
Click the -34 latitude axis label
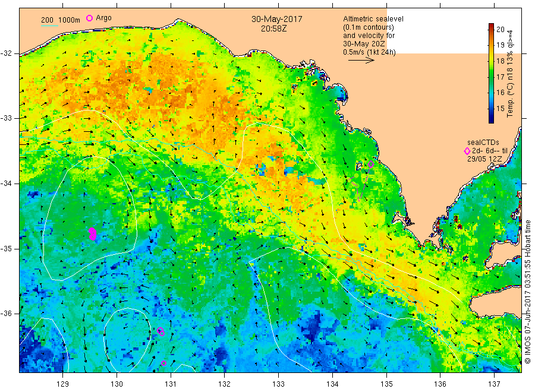pos(7,184)
